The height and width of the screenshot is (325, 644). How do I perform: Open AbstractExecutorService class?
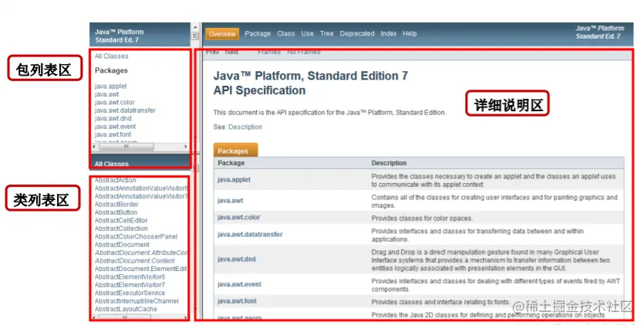tap(130, 293)
